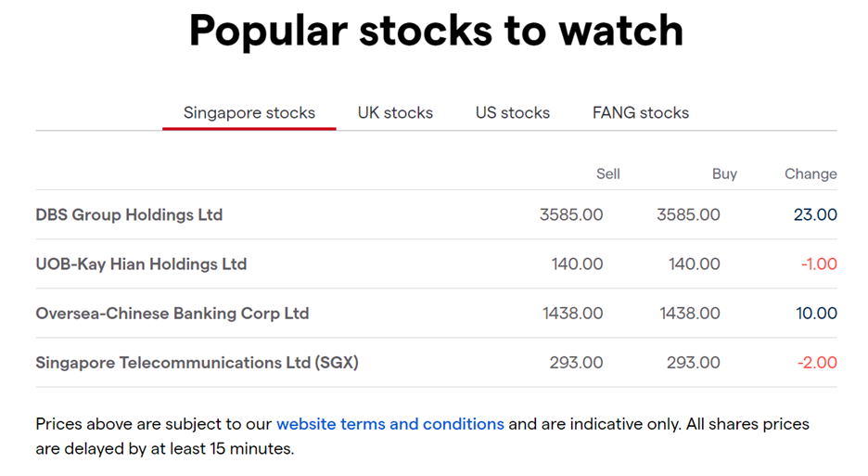Click Singtel sell price 293.00
Viewport: 868px width, 476px height.
576,363
